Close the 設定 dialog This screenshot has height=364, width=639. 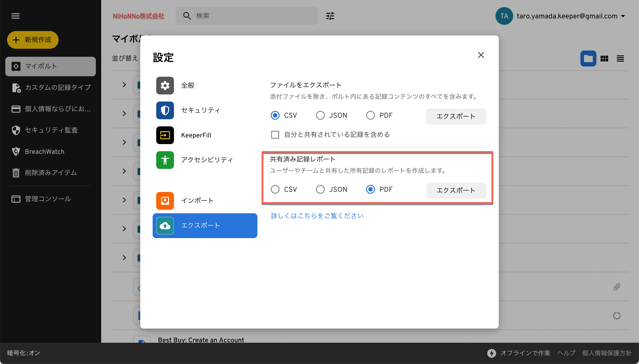(x=481, y=55)
